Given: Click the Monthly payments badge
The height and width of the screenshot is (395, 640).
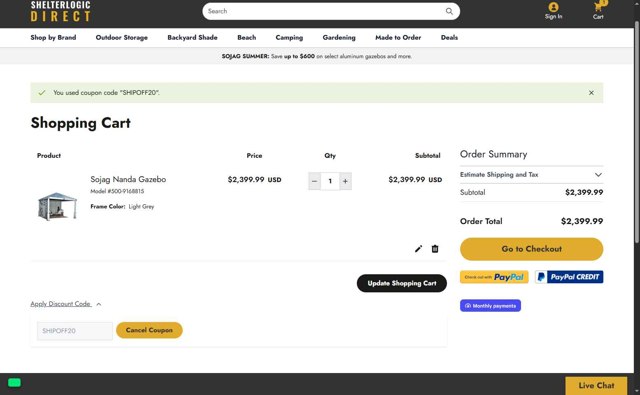Looking at the screenshot, I should coord(490,306).
